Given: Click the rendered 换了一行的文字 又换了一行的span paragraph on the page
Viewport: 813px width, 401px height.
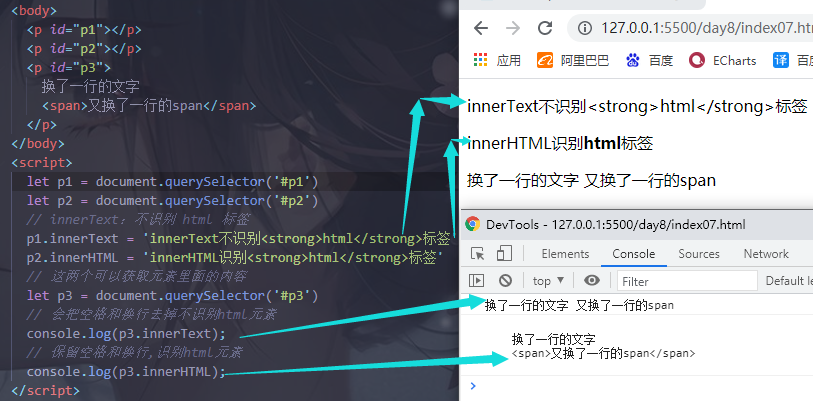Looking at the screenshot, I should coord(591,181).
